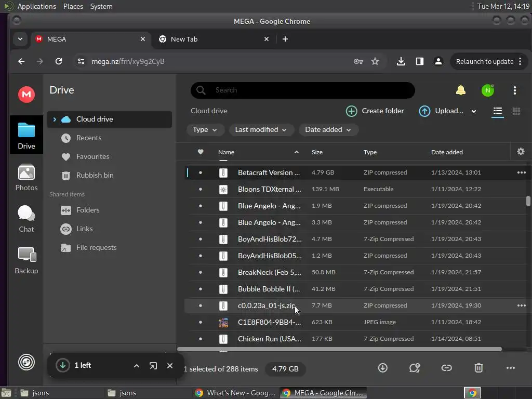The image size is (532, 399).
Task: Go back in browser
Action: [x=21, y=61]
